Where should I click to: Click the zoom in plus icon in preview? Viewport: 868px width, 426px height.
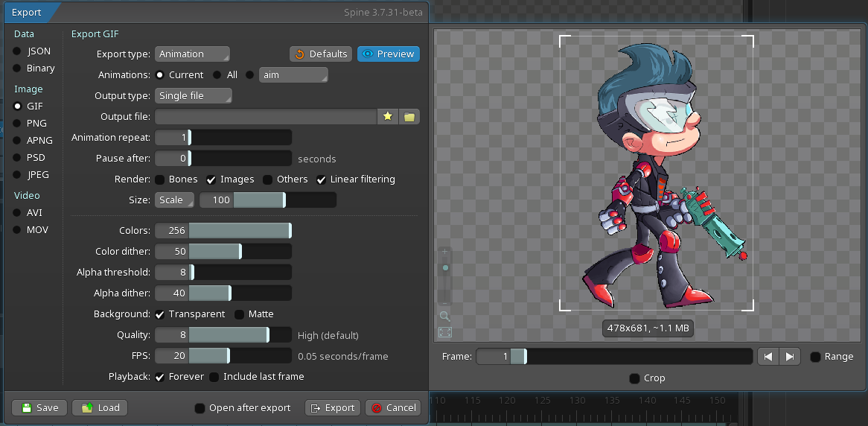444,252
